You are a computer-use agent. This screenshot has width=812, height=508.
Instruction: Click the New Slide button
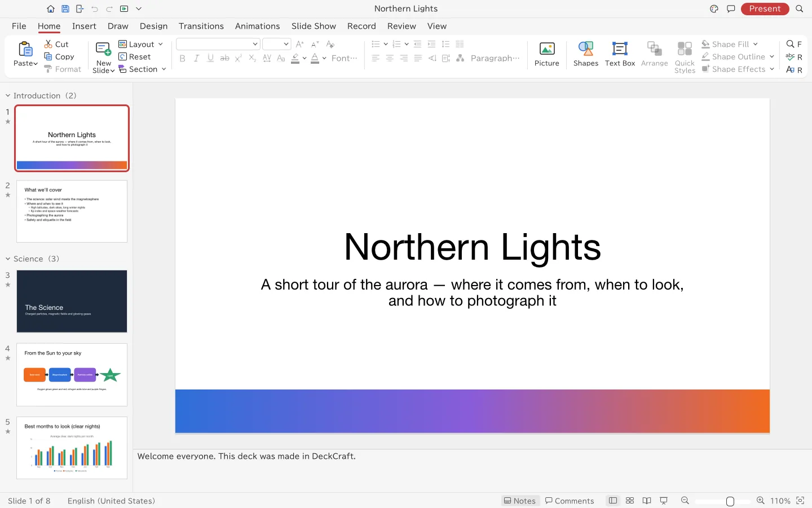pos(104,57)
